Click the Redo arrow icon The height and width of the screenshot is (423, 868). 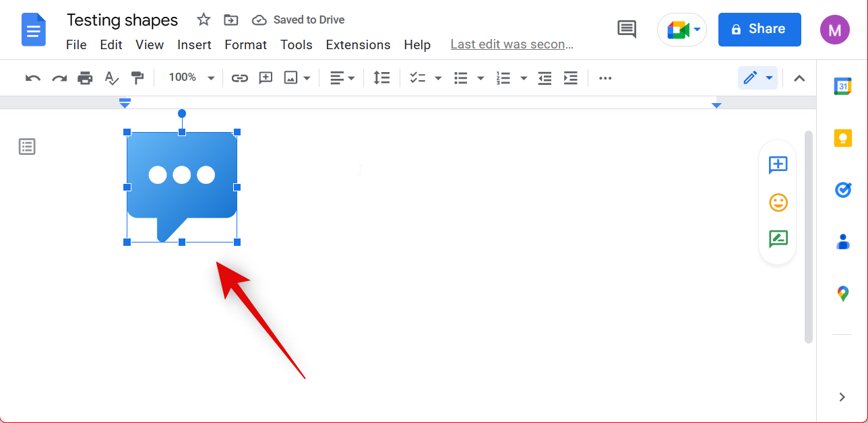pos(59,78)
